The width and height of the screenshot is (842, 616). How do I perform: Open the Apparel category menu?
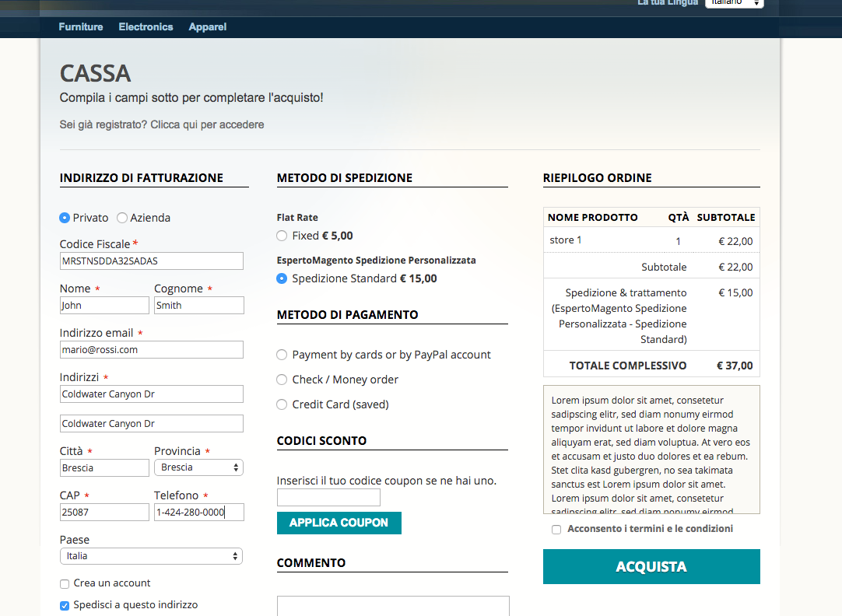pyautogui.click(x=207, y=26)
